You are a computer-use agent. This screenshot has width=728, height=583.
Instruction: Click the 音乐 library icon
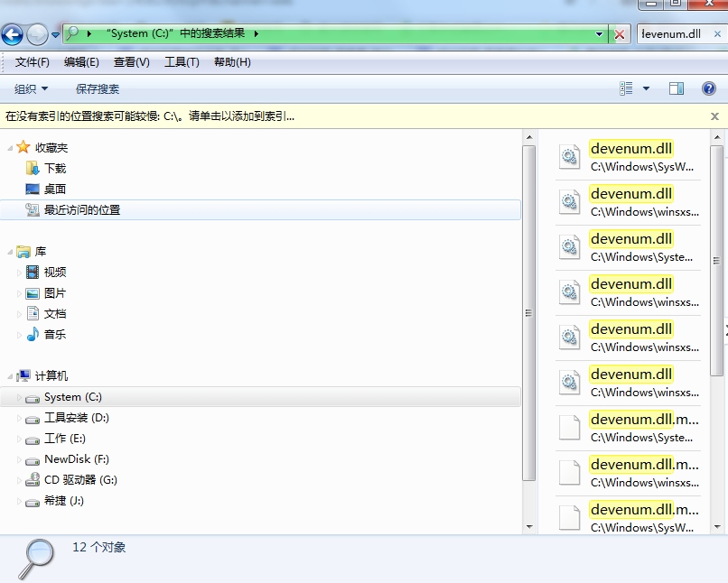point(33,334)
